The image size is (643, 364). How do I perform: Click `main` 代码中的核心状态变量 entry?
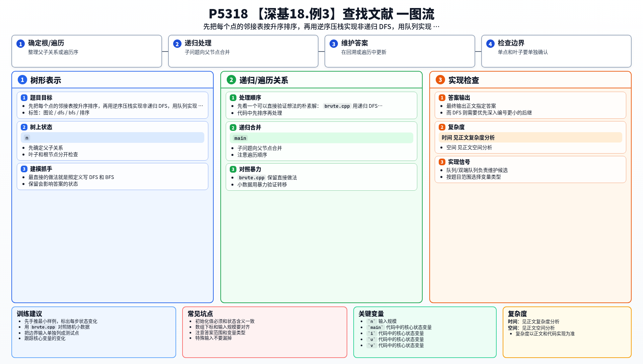399,328
